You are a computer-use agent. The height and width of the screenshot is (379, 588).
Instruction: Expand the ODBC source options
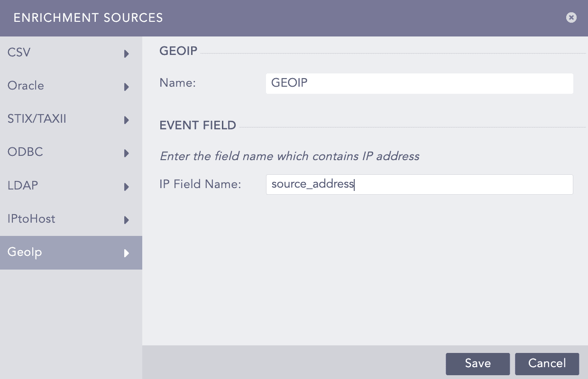[126, 153]
